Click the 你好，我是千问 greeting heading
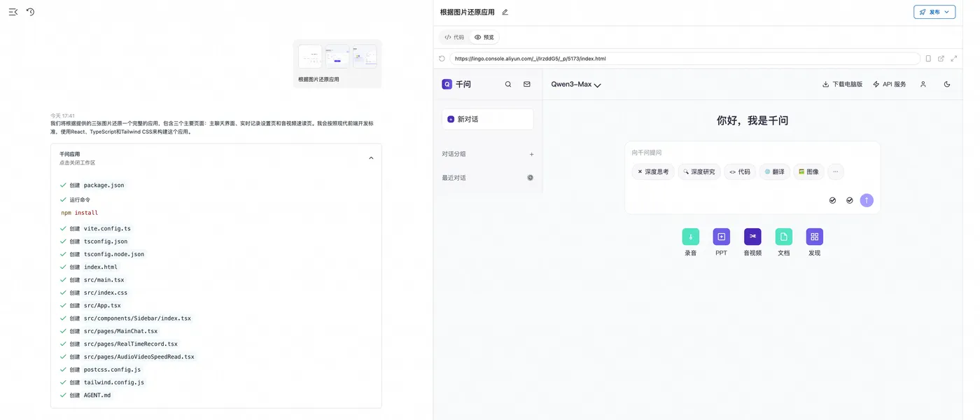The width and height of the screenshot is (980, 420). point(752,120)
